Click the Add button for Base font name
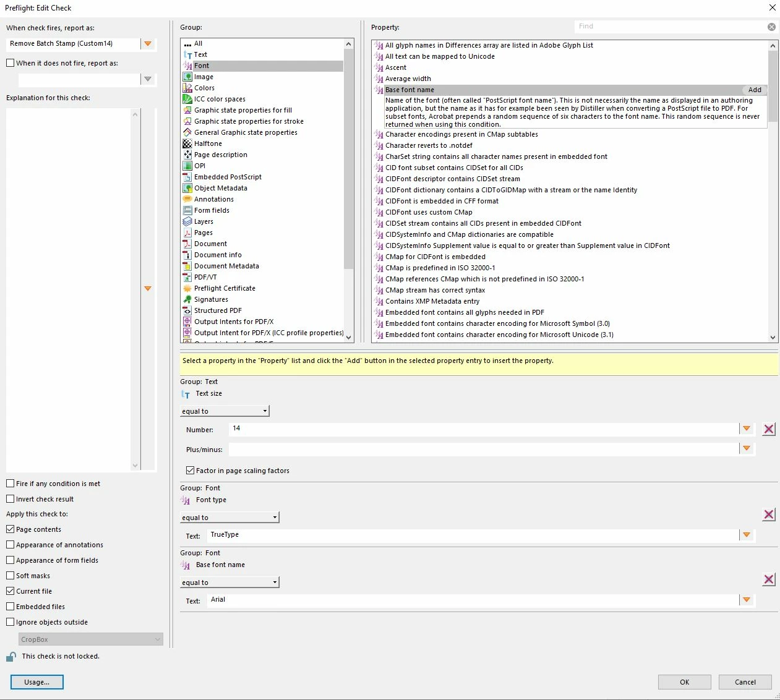 pyautogui.click(x=755, y=90)
